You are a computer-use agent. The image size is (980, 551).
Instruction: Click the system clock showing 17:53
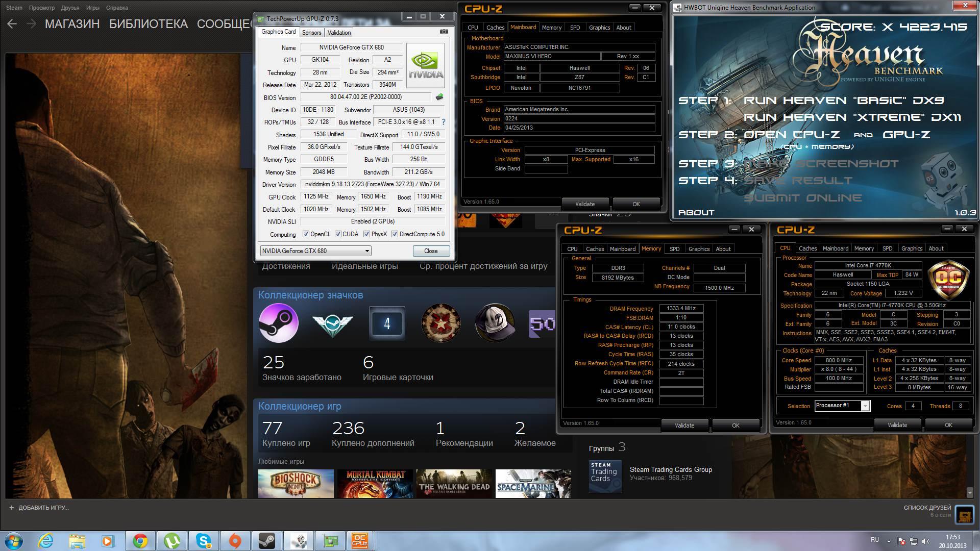[x=952, y=537]
